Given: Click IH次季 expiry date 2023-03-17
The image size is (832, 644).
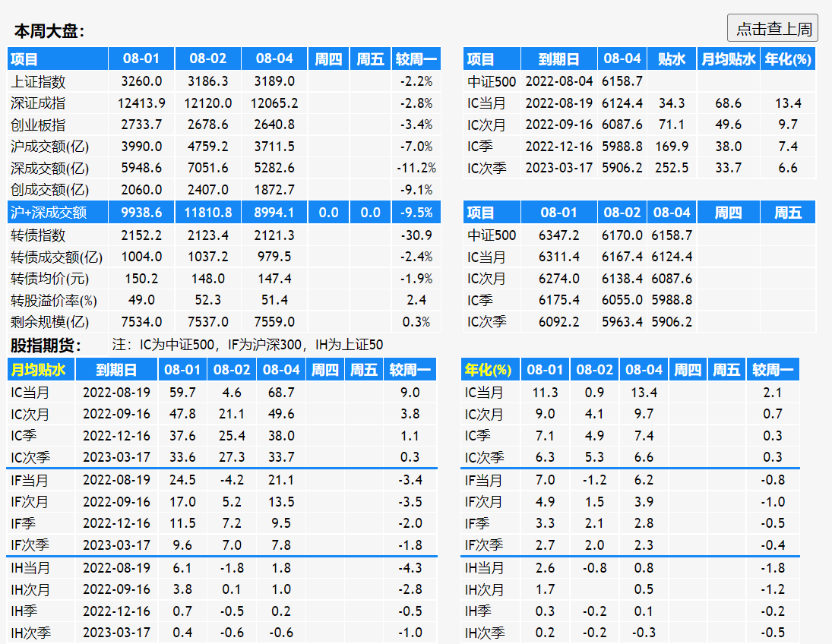Looking at the screenshot, I should [x=117, y=633].
